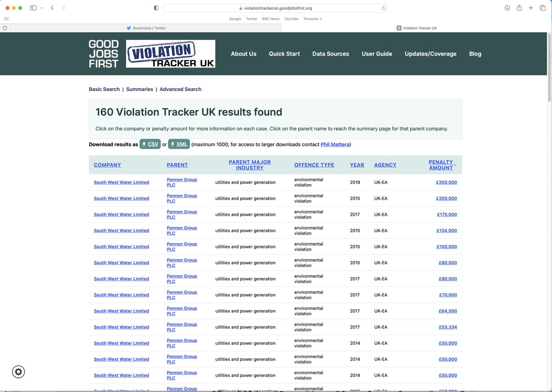The width and height of the screenshot is (552, 392).
Task: Open the Blog menu item
Action: coord(475,54)
